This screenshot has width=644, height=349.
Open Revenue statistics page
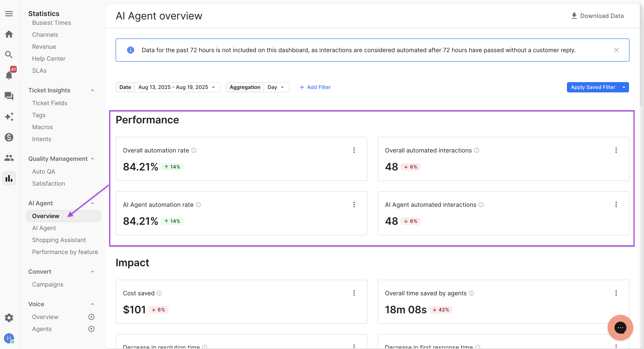44,47
